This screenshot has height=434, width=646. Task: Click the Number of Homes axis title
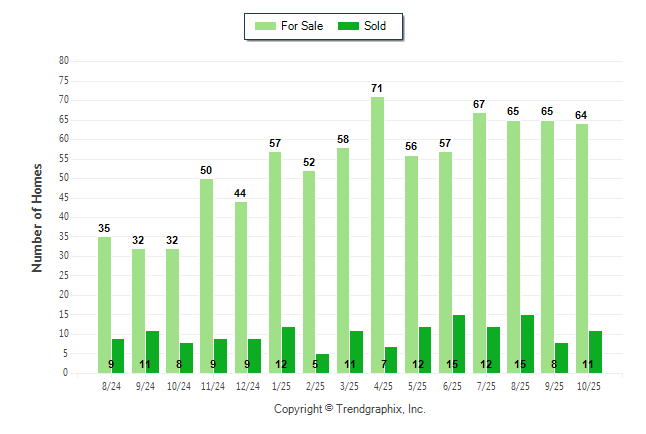(x=37, y=217)
